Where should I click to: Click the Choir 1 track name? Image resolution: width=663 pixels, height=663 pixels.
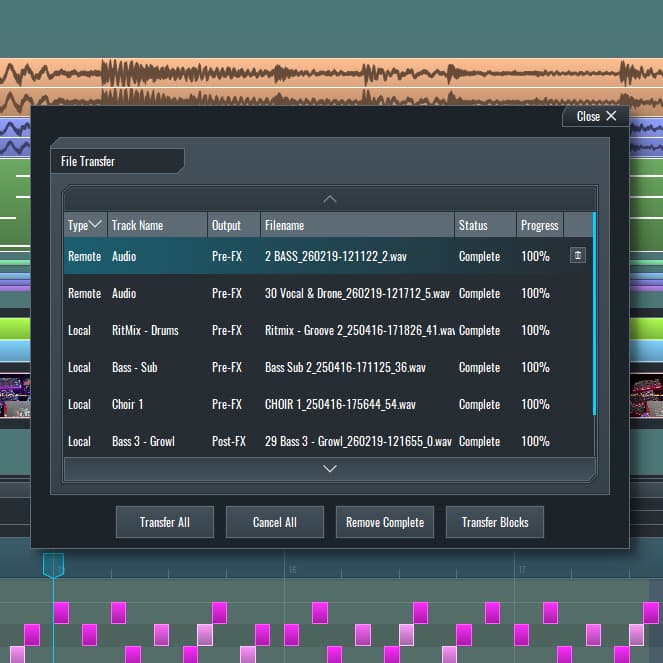click(x=127, y=404)
